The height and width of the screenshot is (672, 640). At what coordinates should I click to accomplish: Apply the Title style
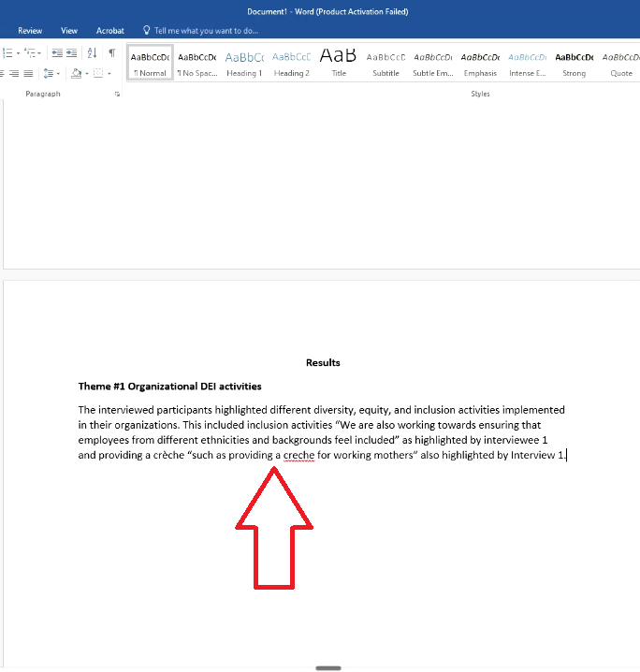pyautogui.click(x=339, y=63)
